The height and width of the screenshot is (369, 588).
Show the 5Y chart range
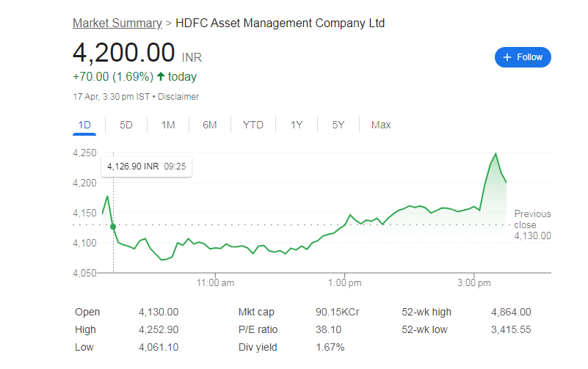point(338,125)
